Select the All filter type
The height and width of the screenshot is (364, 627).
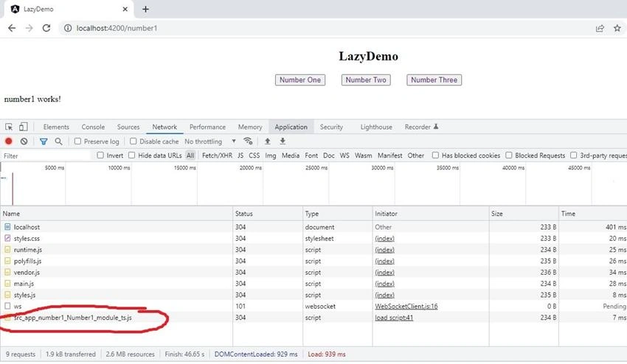[190, 155]
